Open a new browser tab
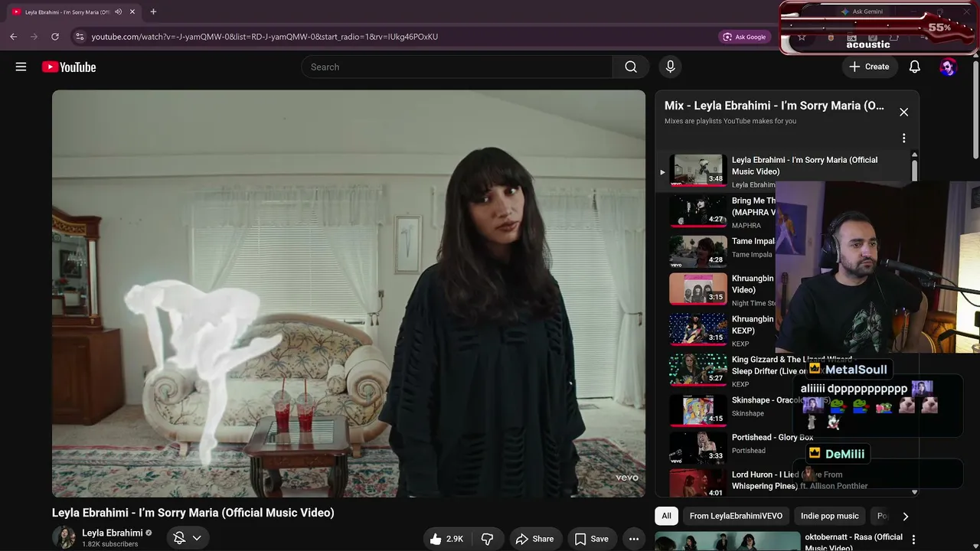 point(153,11)
